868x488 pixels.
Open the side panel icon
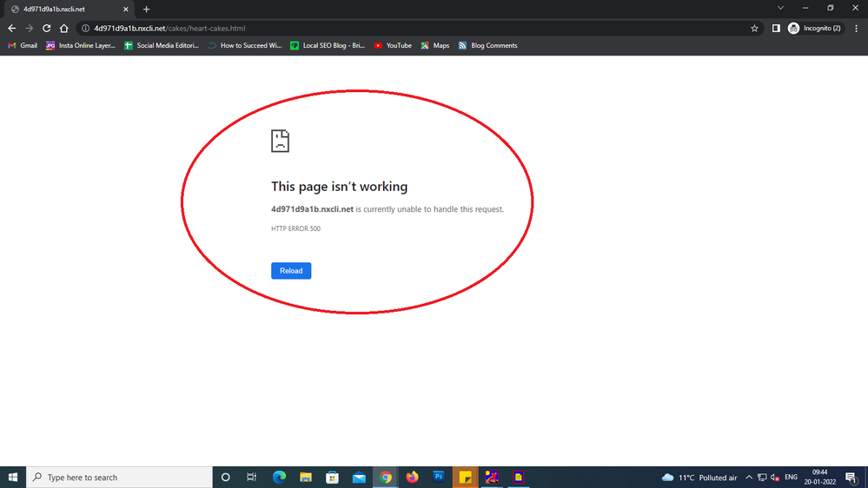pyautogui.click(x=776, y=28)
